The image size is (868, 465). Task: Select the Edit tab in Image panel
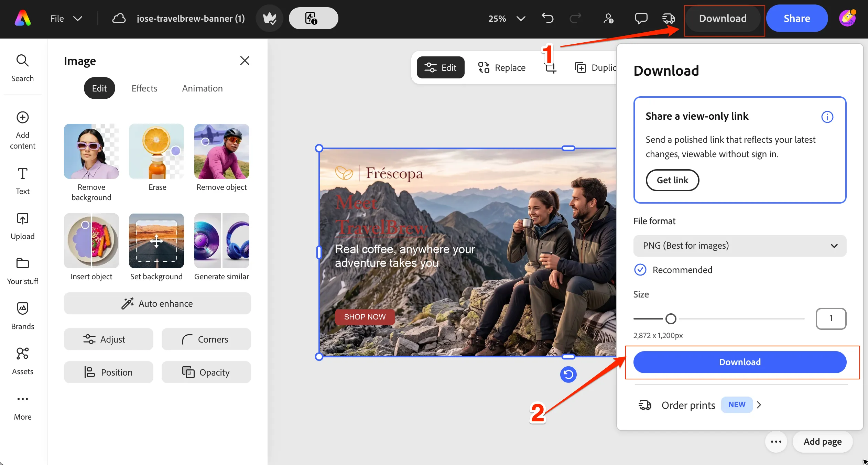[x=99, y=88]
